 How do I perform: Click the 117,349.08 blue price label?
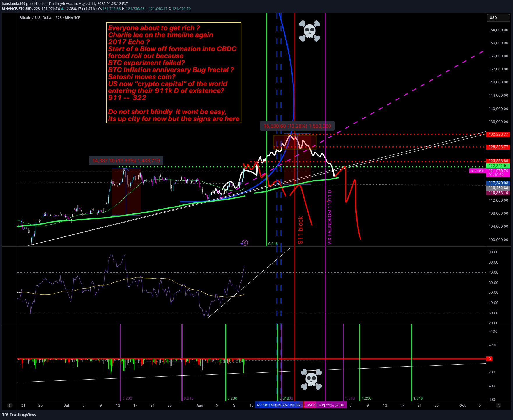pos(498,183)
